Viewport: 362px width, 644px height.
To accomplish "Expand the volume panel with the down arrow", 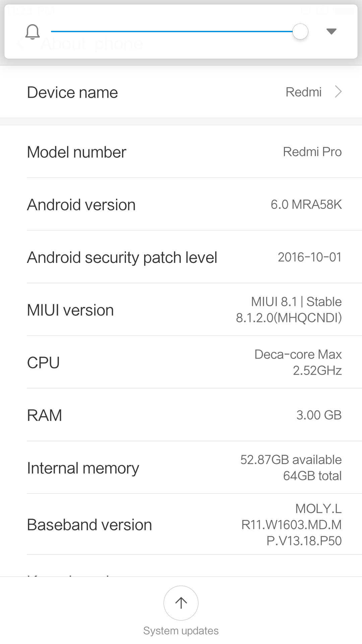I will click(x=331, y=32).
